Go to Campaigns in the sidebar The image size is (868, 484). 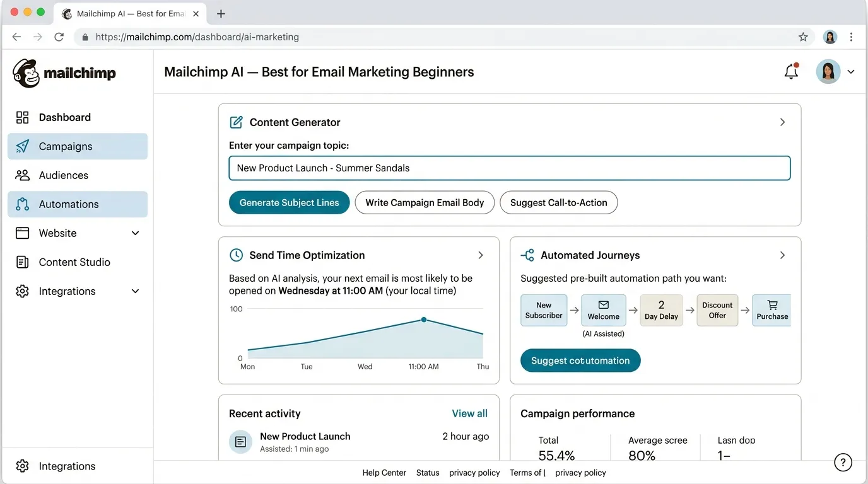[x=78, y=146]
